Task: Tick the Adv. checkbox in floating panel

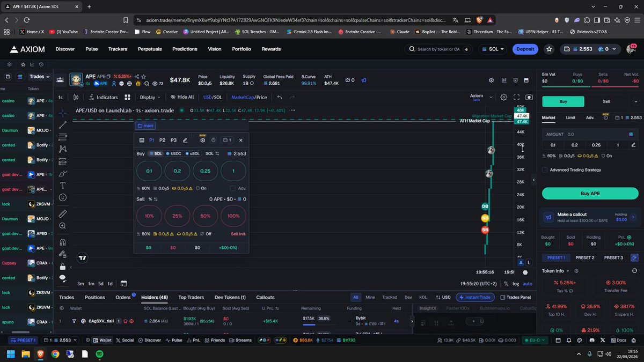Action: click(233, 188)
